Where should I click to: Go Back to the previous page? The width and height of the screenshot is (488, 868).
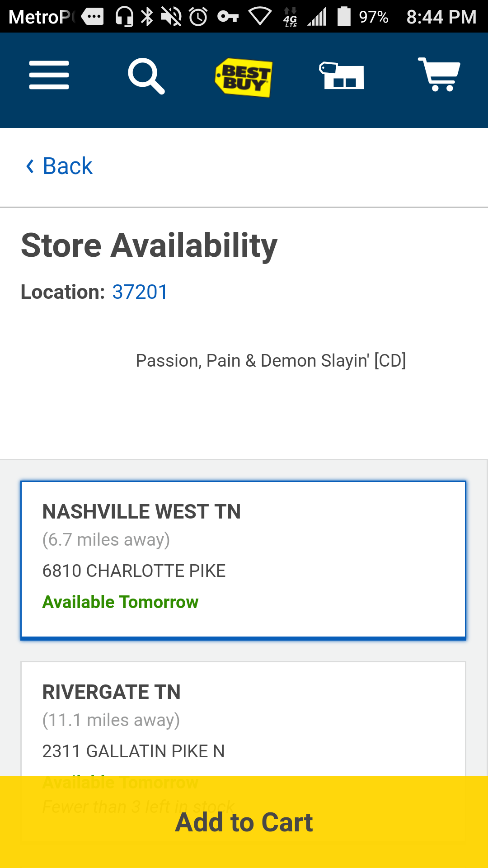(x=59, y=166)
